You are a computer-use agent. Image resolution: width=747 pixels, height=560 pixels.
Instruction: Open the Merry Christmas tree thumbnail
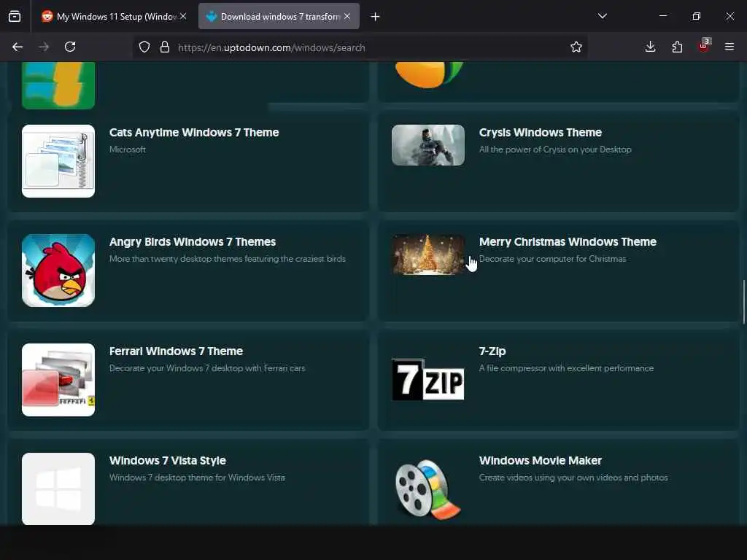427,254
